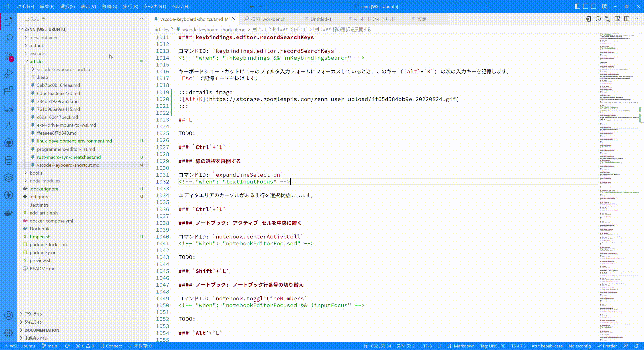Open notifications bell in status bar

pyautogui.click(x=636, y=346)
